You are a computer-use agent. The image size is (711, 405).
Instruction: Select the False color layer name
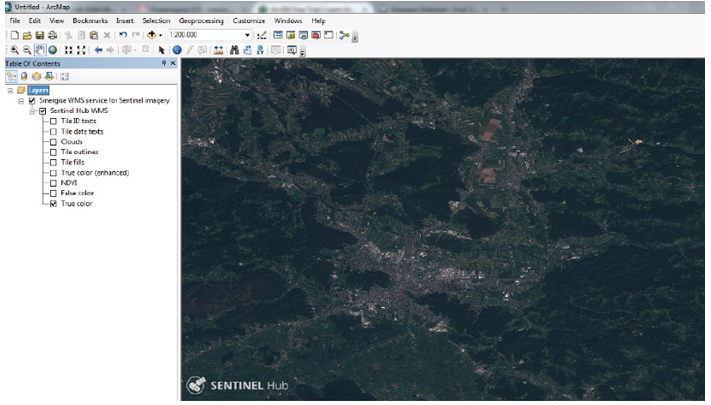(x=77, y=193)
